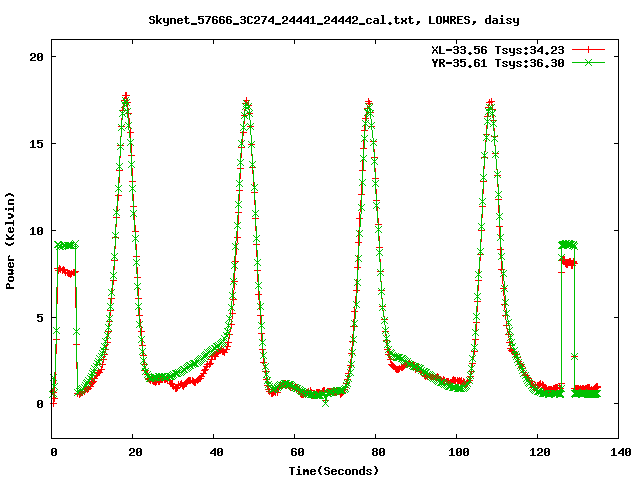Click the top of the fourth peak
This screenshot has width=640, height=480.
click(490, 102)
